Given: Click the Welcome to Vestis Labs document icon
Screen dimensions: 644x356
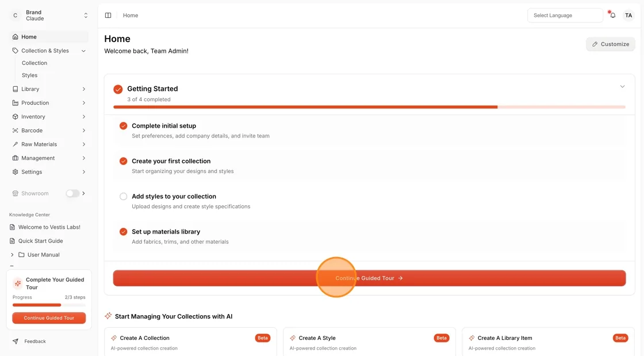Looking at the screenshot, I should click(12, 227).
